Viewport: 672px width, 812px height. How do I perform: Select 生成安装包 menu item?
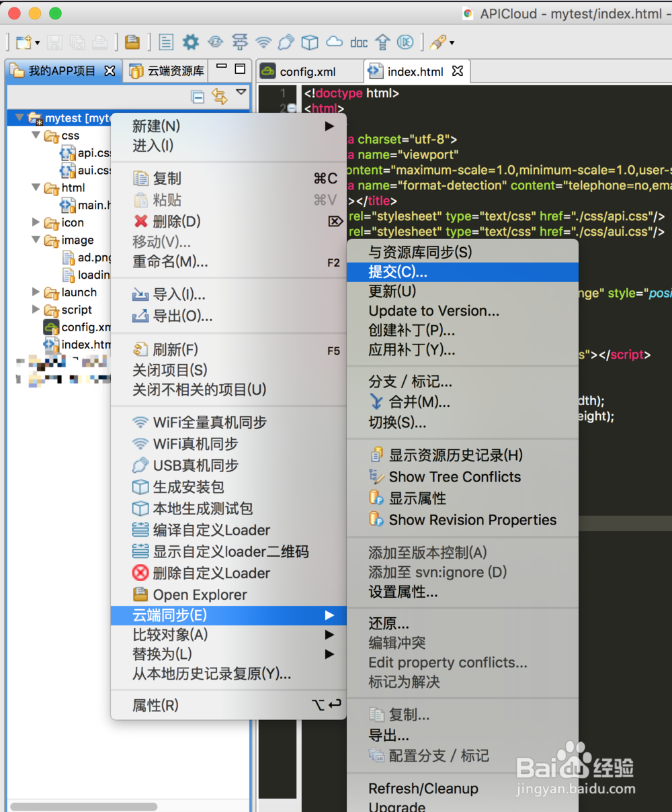(228, 487)
